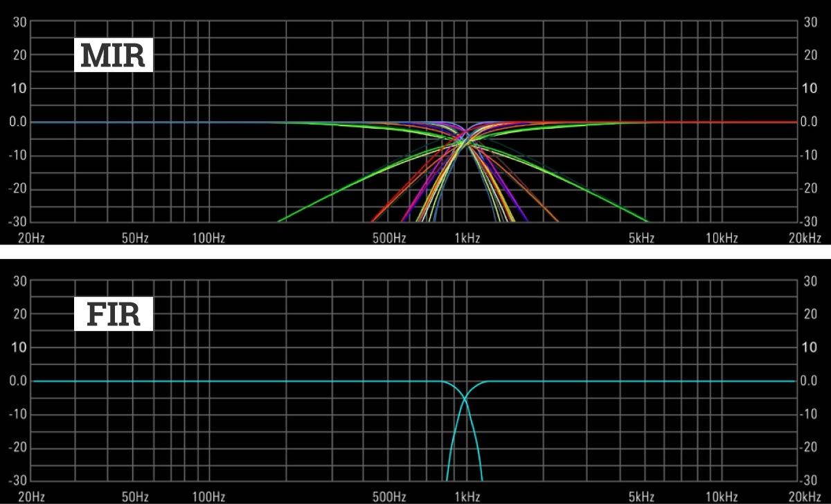Click the MIR label in the top graph
Screen dimensions: 831x504
114,55
